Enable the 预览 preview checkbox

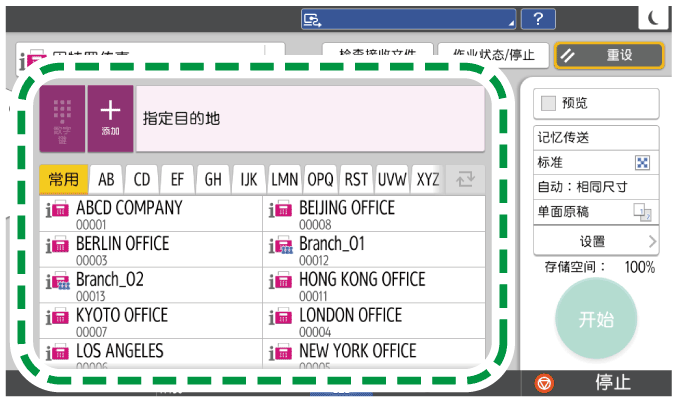click(x=549, y=103)
